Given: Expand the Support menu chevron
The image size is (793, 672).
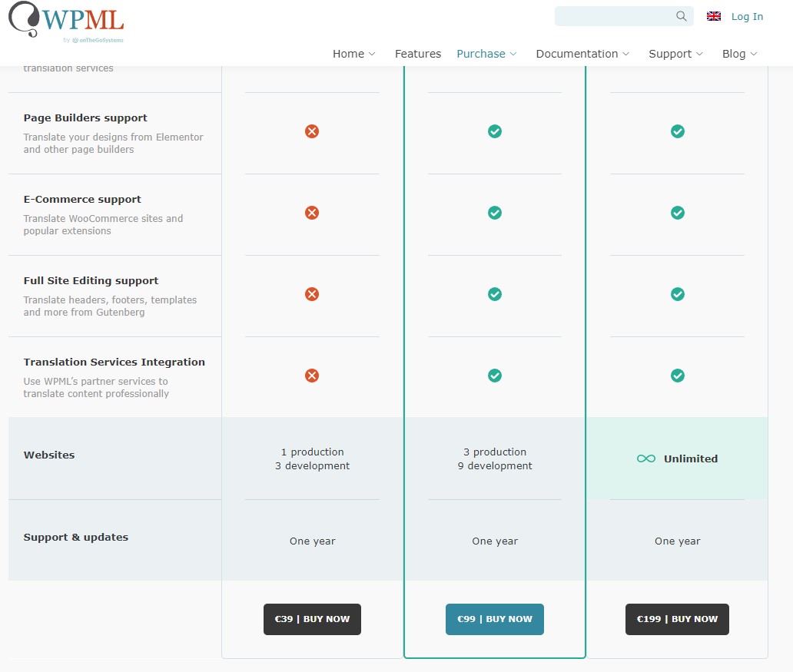Looking at the screenshot, I should pyautogui.click(x=699, y=54).
